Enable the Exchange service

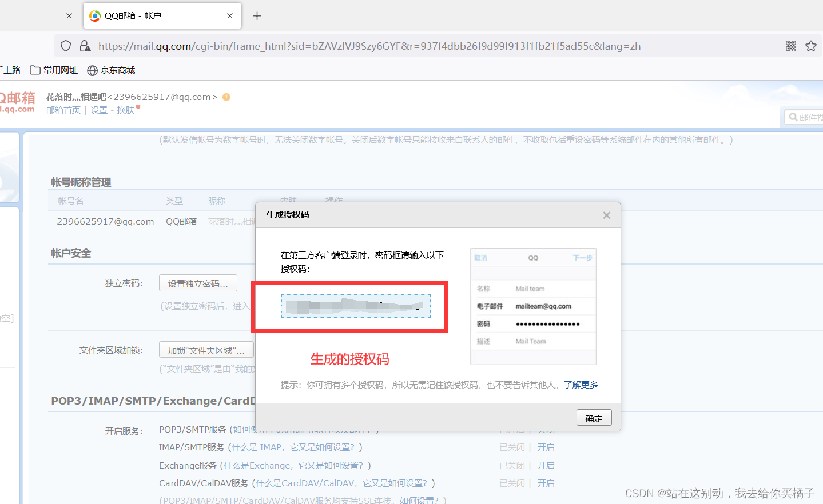point(546,465)
